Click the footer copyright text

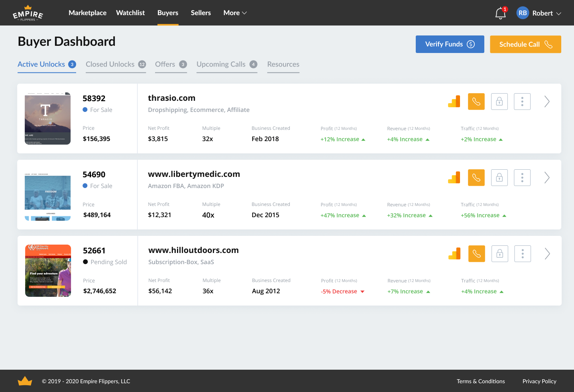(x=86, y=381)
